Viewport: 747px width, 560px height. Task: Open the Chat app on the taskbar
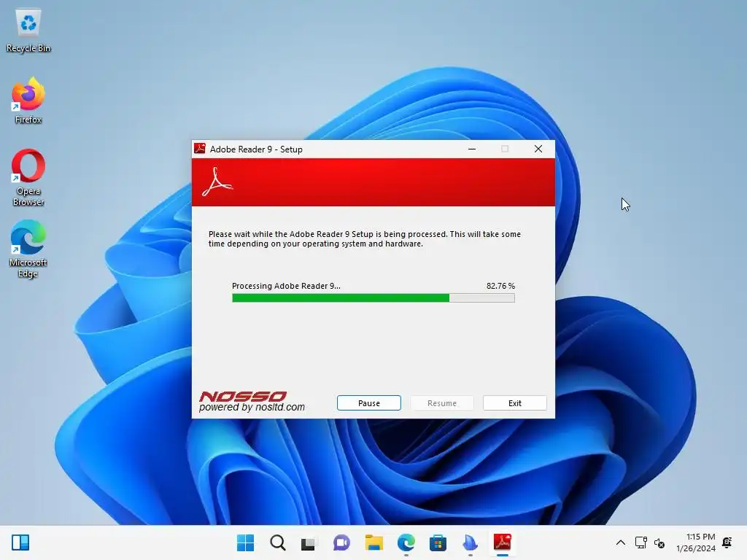[x=341, y=542]
